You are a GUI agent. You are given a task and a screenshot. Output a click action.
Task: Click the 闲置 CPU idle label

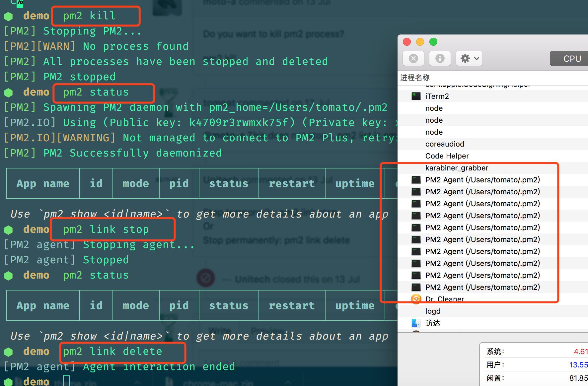[x=495, y=378]
